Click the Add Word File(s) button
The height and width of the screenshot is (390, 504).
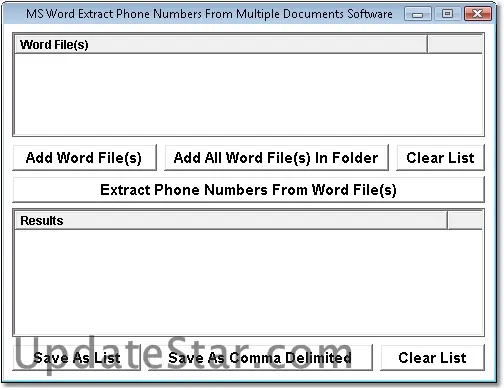click(84, 158)
